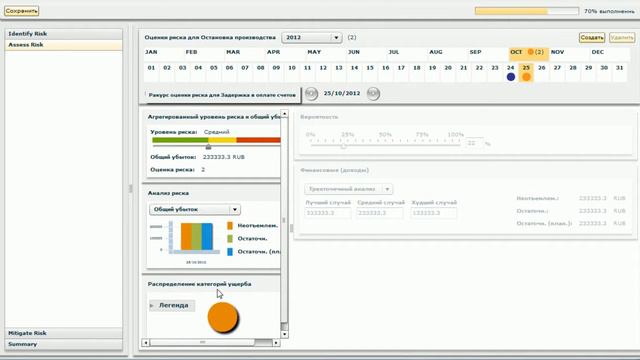The image size is (640, 360).
Task: Click the Худший случай input field
Action: pos(434,213)
